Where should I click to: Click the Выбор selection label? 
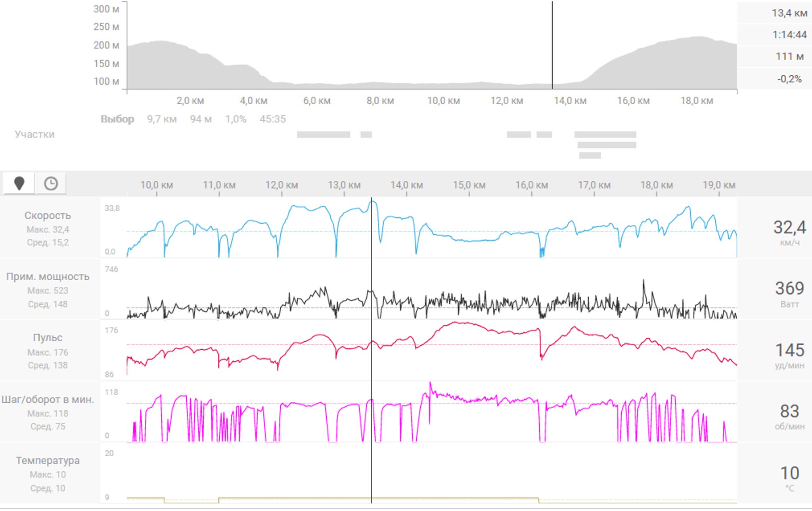pyautogui.click(x=117, y=119)
